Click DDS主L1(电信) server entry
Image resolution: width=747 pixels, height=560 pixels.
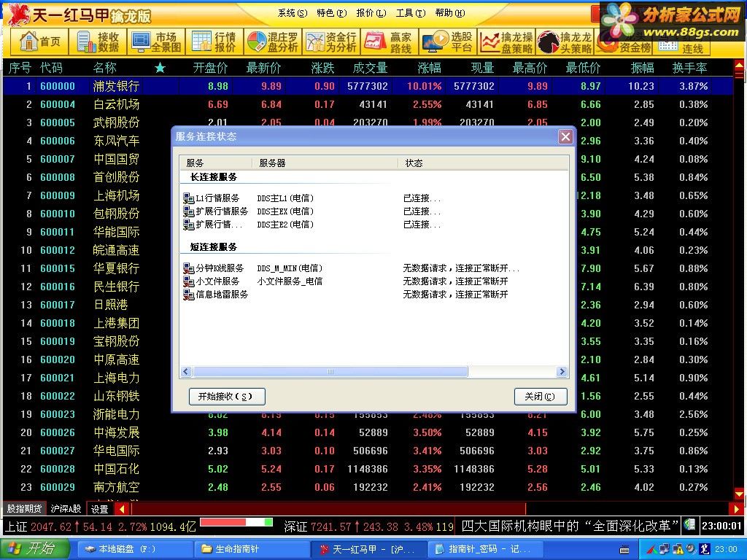click(x=285, y=198)
